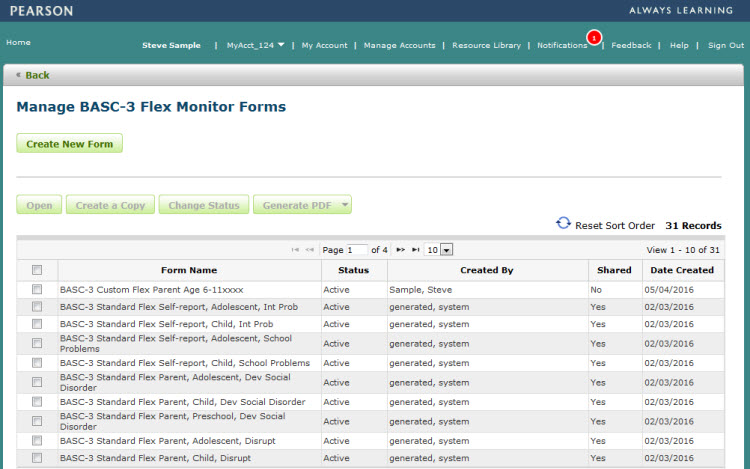Image resolution: width=750 pixels, height=469 pixels.
Task: Click the Open button
Action: [39, 205]
